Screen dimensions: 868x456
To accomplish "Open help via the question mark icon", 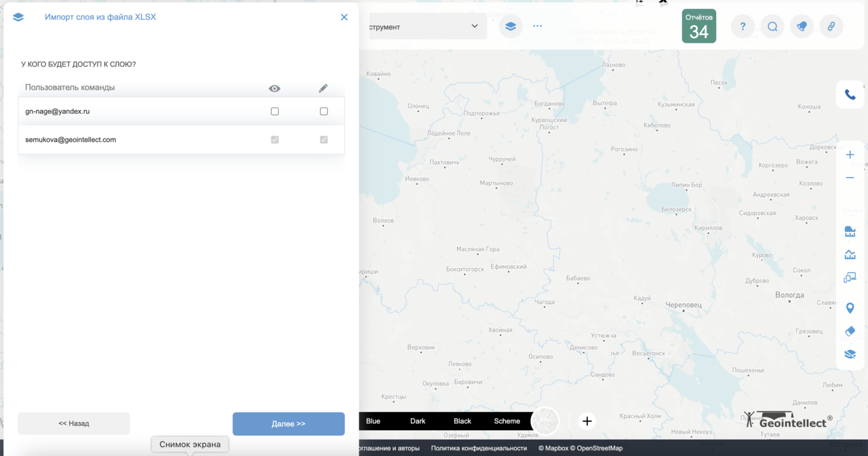I will point(742,26).
